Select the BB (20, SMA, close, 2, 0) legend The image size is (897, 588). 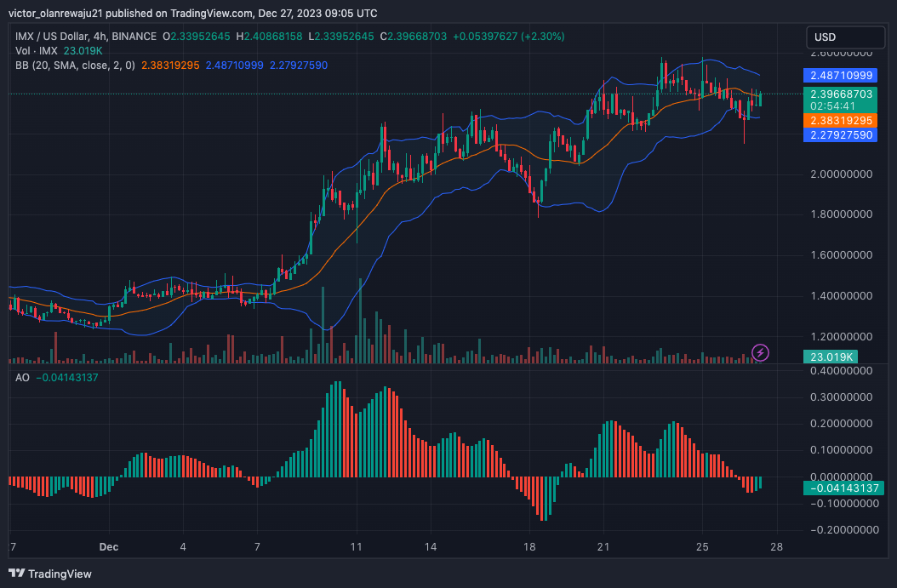(x=75, y=66)
